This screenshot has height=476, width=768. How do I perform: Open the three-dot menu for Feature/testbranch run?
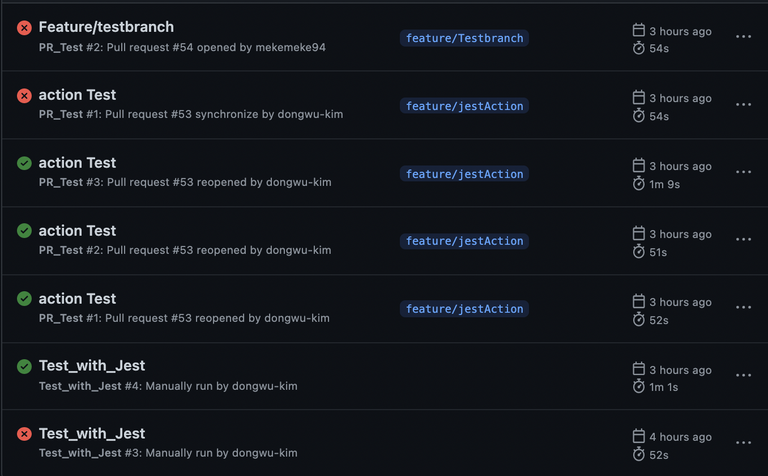pos(743,37)
